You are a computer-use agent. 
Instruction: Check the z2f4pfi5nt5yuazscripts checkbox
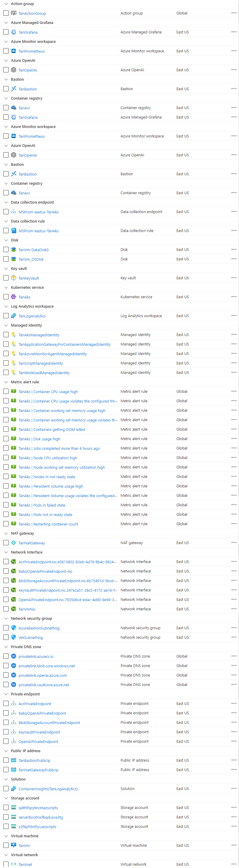tap(6, 826)
